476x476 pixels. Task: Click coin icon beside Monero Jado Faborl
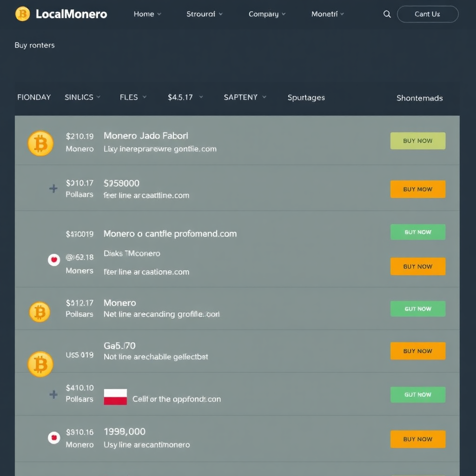click(40, 143)
